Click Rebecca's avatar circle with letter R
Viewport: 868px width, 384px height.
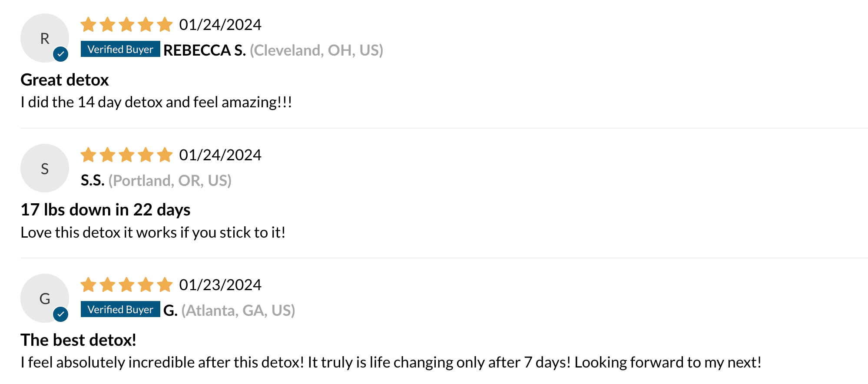click(45, 38)
